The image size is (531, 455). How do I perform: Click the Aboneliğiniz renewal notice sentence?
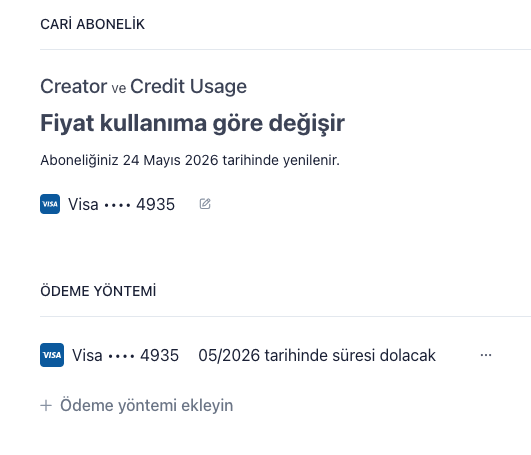(x=190, y=160)
